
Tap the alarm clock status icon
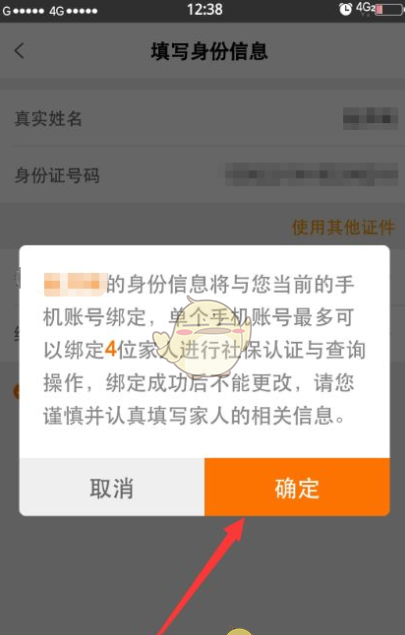(345, 9)
